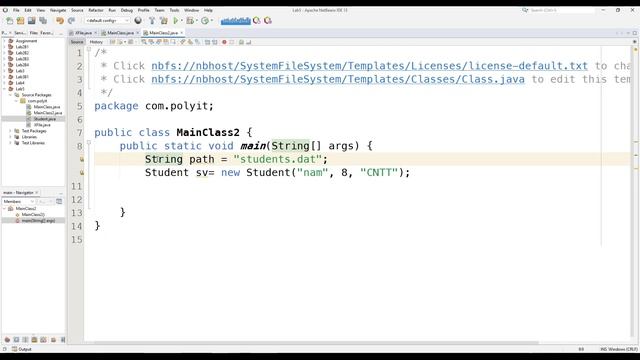The width and height of the screenshot is (640, 360).
Task: Click the green Run Project icon
Action: point(176,20)
